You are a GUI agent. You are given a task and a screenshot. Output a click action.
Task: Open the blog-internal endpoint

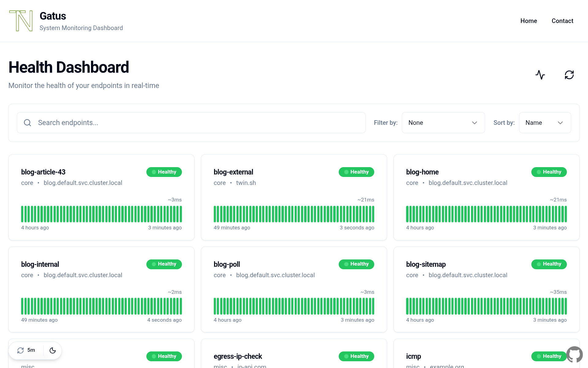[x=40, y=264]
